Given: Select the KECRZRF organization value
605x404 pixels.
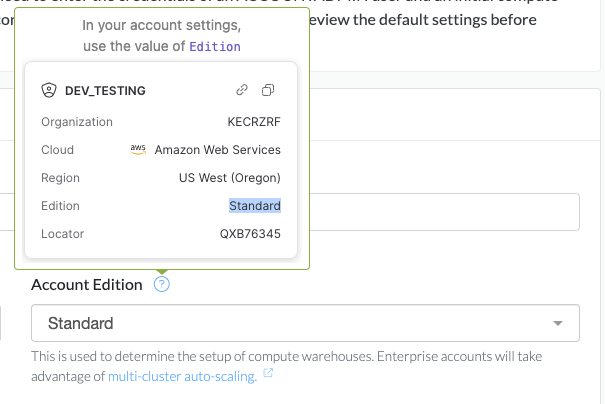Looking at the screenshot, I should [x=254, y=122].
